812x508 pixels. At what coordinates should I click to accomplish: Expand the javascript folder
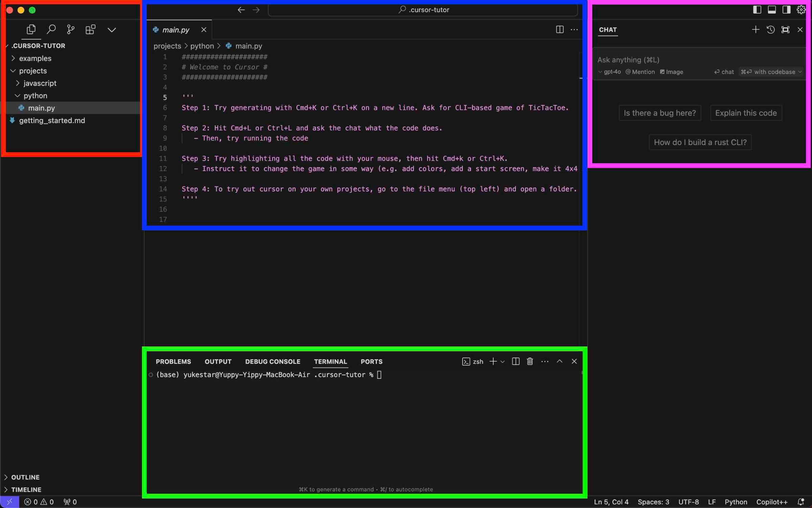[40, 83]
